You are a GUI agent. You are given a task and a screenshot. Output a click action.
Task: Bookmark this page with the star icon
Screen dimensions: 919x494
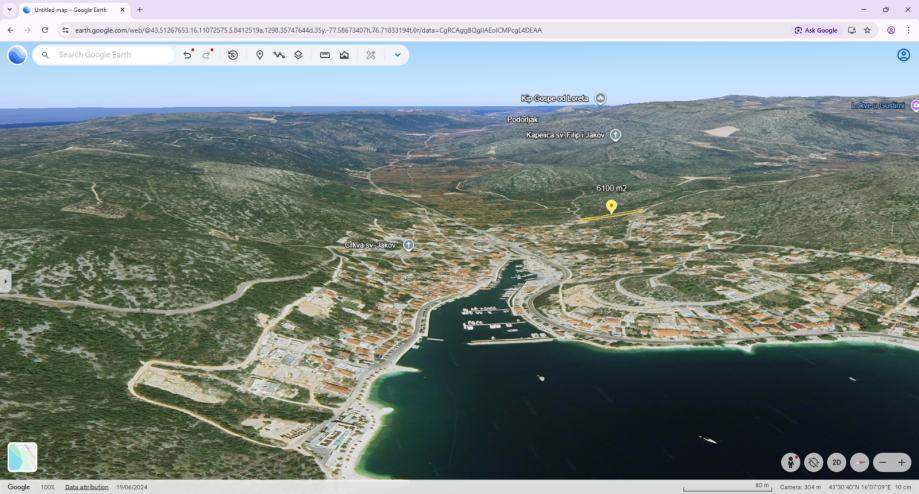[867, 30]
